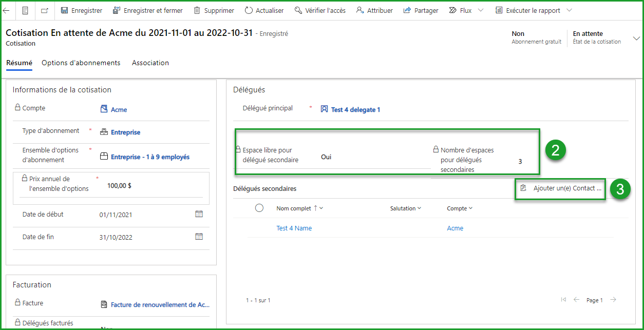The image size is (644, 330).
Task: Click the back arrow icon
Action: click(6, 10)
